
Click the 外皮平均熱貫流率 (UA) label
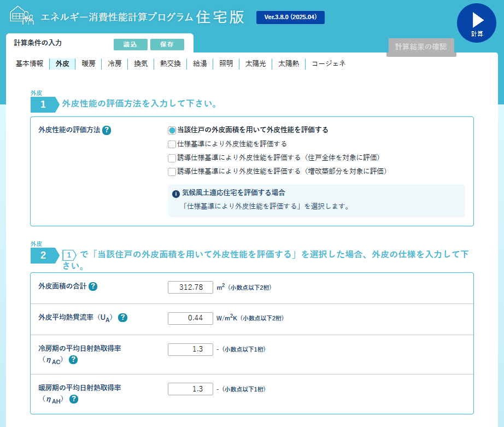75,318
